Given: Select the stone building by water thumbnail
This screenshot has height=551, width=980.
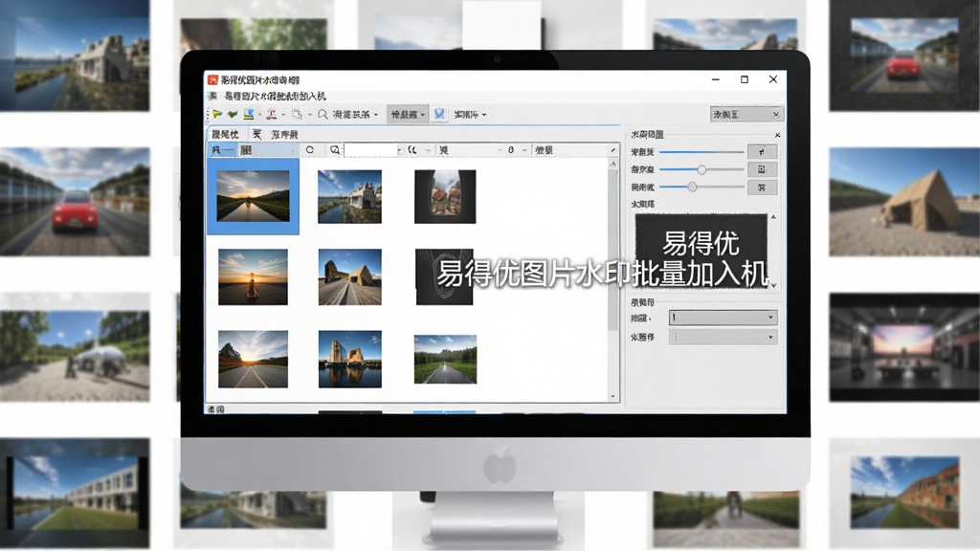Looking at the screenshot, I should pyautogui.click(x=350, y=196).
